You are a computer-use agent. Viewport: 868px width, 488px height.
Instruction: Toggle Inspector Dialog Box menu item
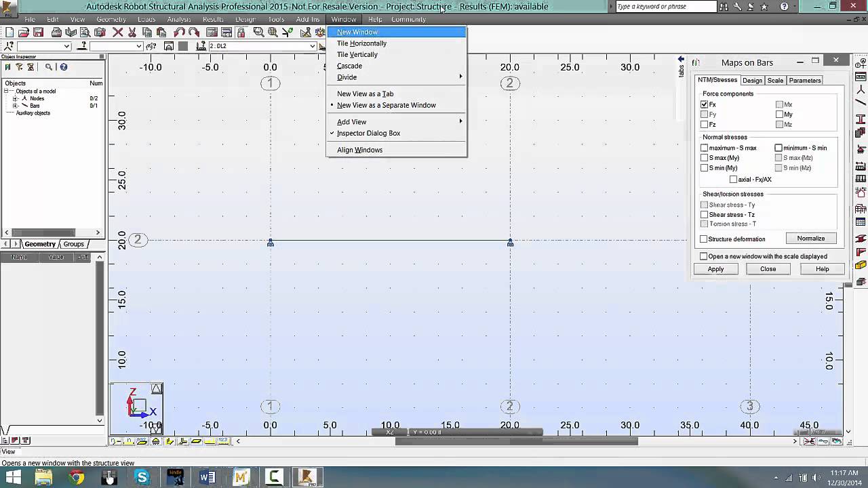pyautogui.click(x=396, y=134)
